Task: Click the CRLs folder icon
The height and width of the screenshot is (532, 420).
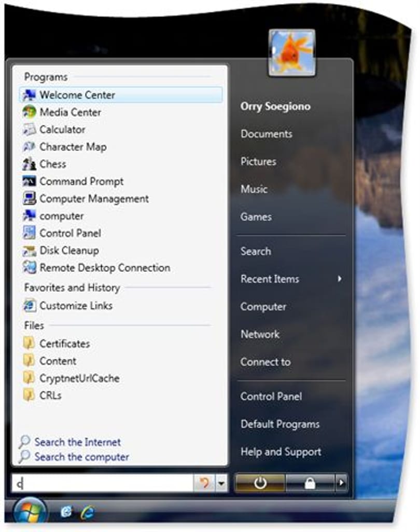Action: point(29,395)
